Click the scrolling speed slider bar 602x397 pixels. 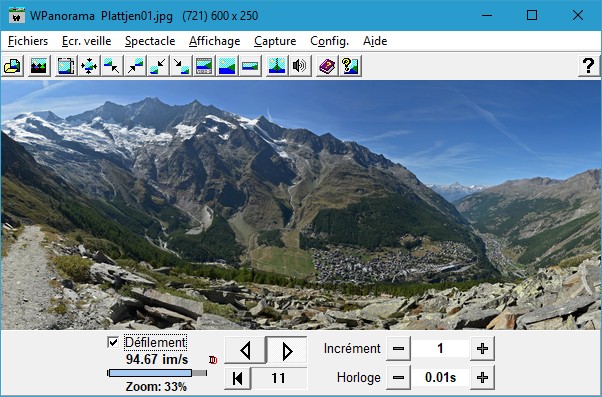click(157, 373)
